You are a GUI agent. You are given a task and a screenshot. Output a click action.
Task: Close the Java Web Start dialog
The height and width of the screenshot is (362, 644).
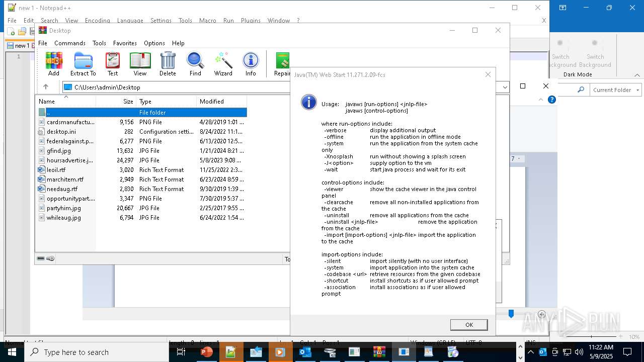[x=488, y=74]
